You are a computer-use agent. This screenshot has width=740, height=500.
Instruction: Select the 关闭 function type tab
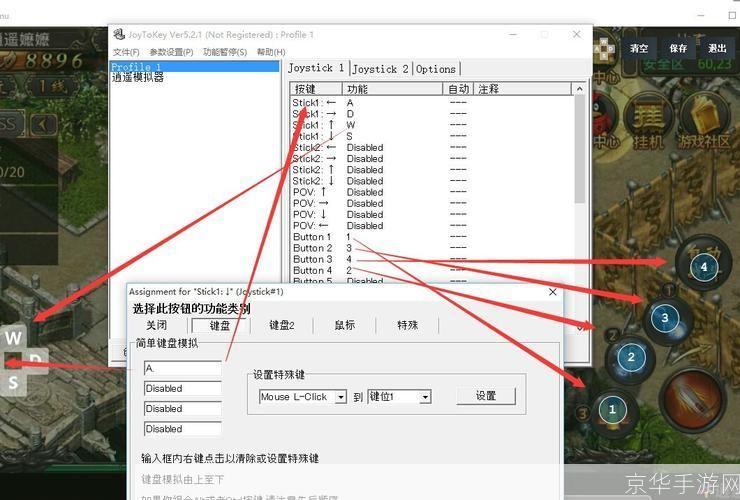pos(157,325)
